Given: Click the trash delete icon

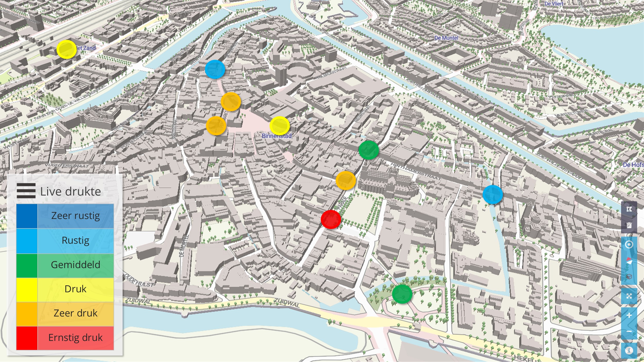Looking at the screenshot, I should point(629,225).
